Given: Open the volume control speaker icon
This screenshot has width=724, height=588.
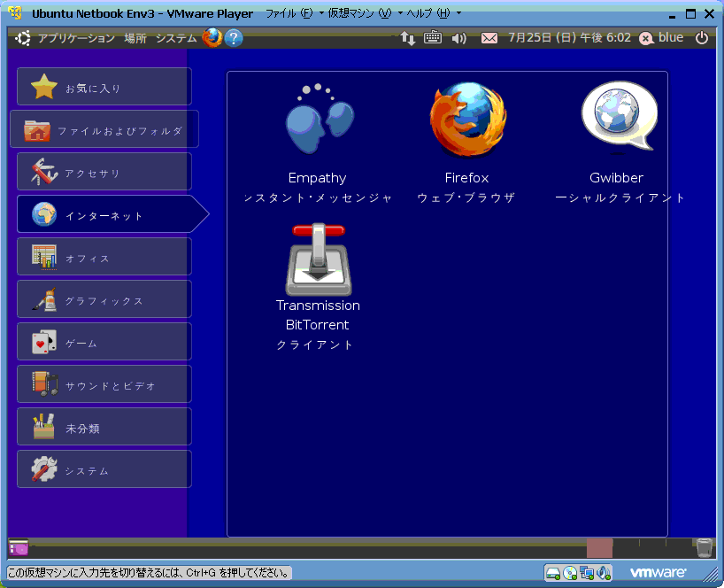Looking at the screenshot, I should pos(459,38).
